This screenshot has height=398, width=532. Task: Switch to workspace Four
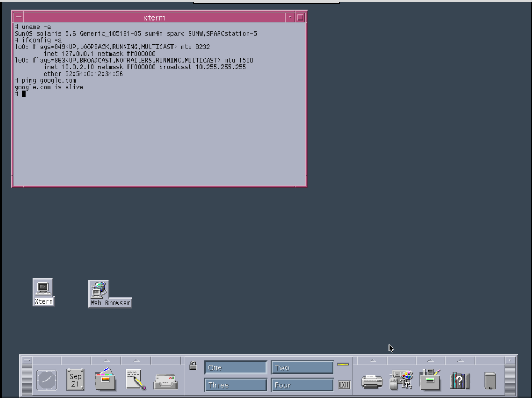point(302,385)
